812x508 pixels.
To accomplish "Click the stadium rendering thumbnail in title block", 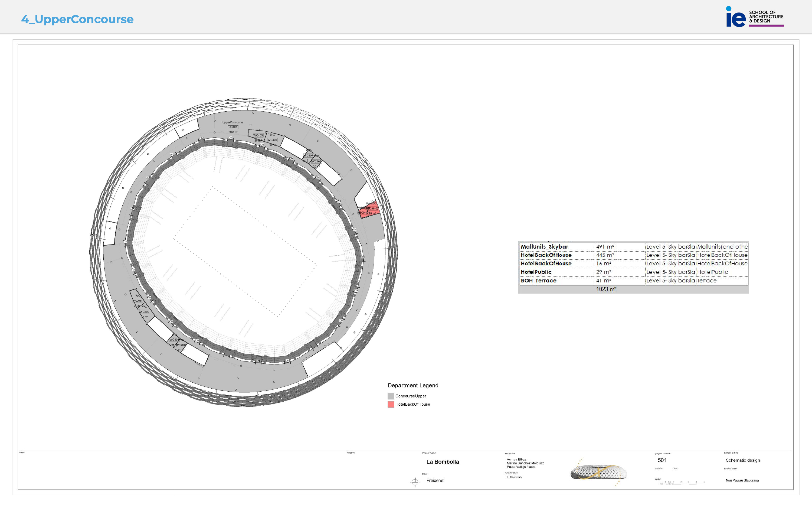I will [598, 472].
